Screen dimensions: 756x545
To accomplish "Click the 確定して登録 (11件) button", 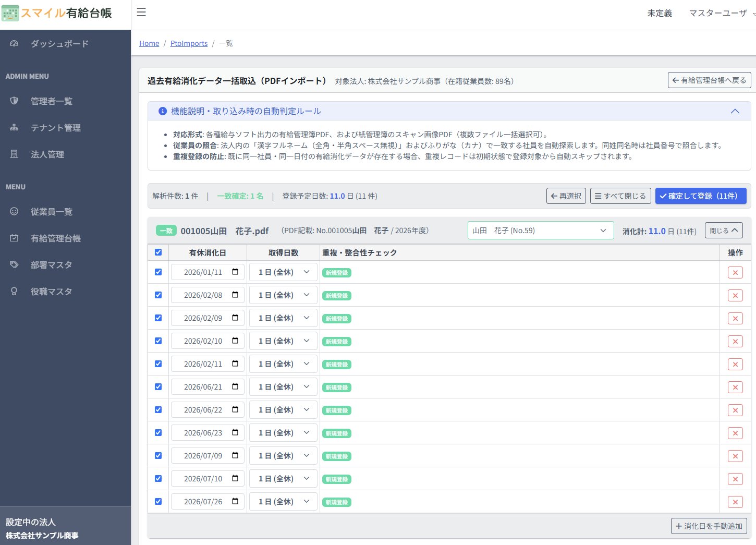I will [701, 196].
